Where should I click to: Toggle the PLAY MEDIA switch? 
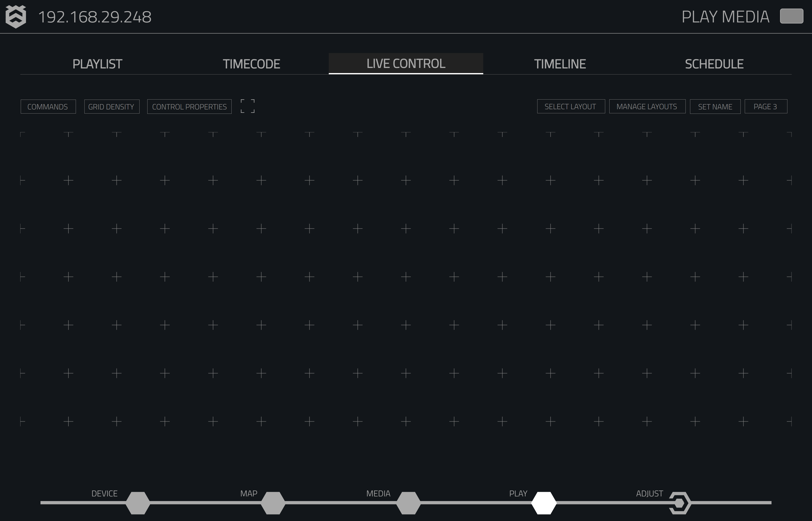click(x=791, y=16)
